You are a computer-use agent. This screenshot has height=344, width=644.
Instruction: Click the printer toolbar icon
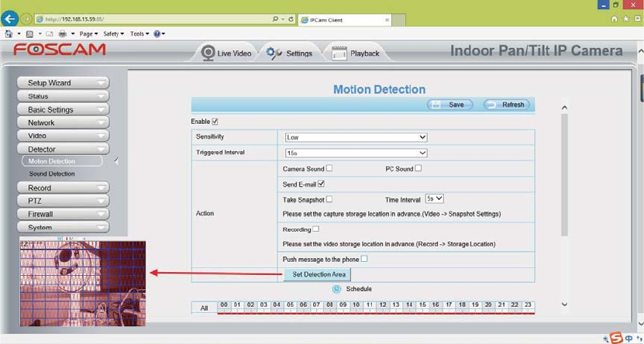coord(63,33)
